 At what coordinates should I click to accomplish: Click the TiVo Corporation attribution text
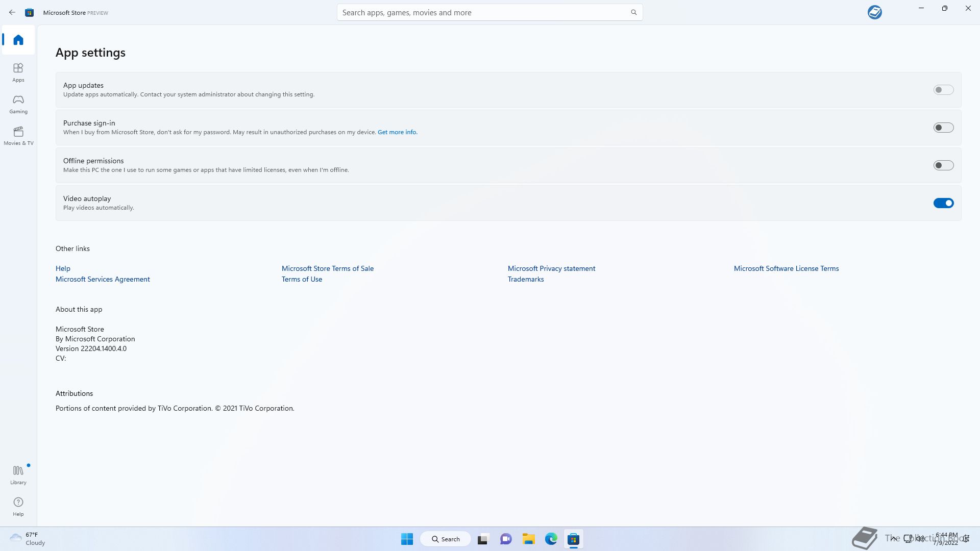pyautogui.click(x=175, y=408)
